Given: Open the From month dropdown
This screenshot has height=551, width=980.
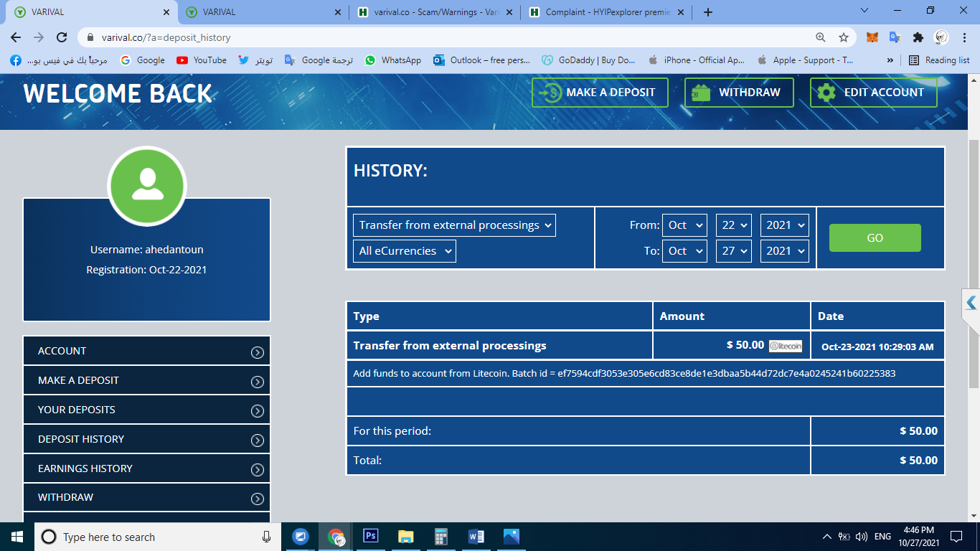Looking at the screenshot, I should pos(684,225).
